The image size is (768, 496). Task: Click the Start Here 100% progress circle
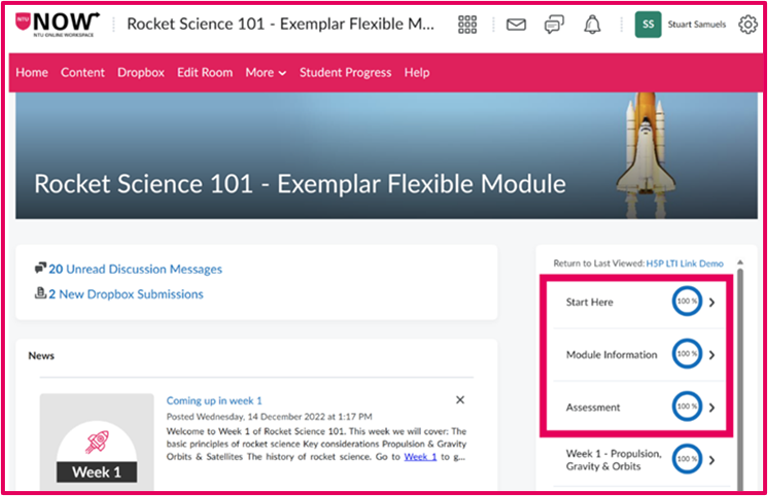click(687, 301)
